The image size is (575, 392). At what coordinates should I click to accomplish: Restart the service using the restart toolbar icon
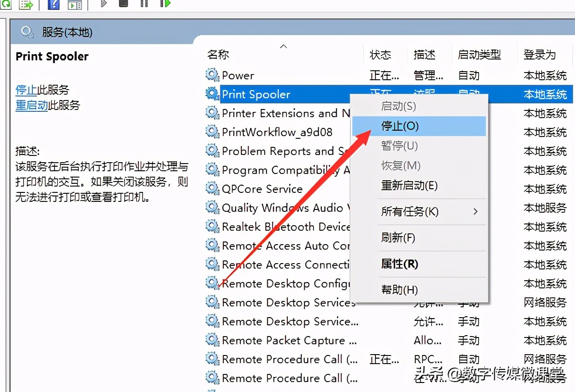coord(164,5)
